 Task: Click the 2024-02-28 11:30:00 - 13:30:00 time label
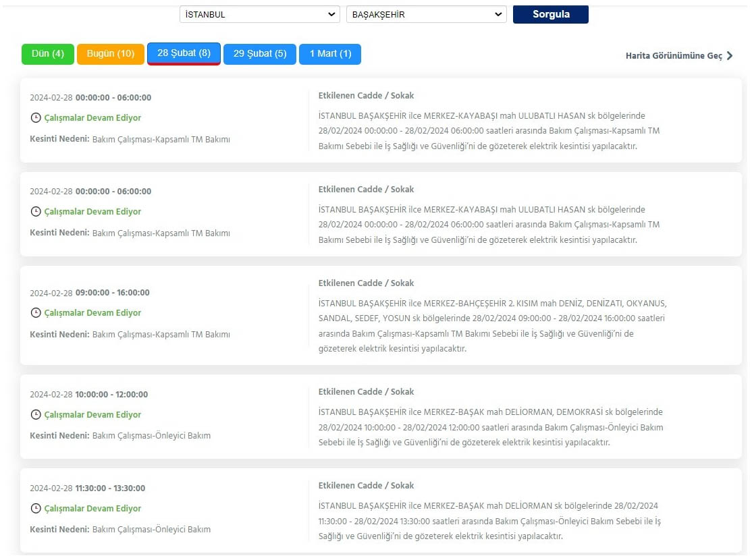coord(88,488)
